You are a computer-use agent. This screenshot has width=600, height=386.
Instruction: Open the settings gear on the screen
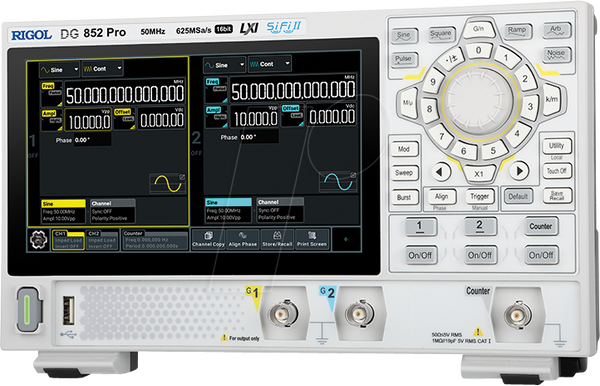pos(39,240)
